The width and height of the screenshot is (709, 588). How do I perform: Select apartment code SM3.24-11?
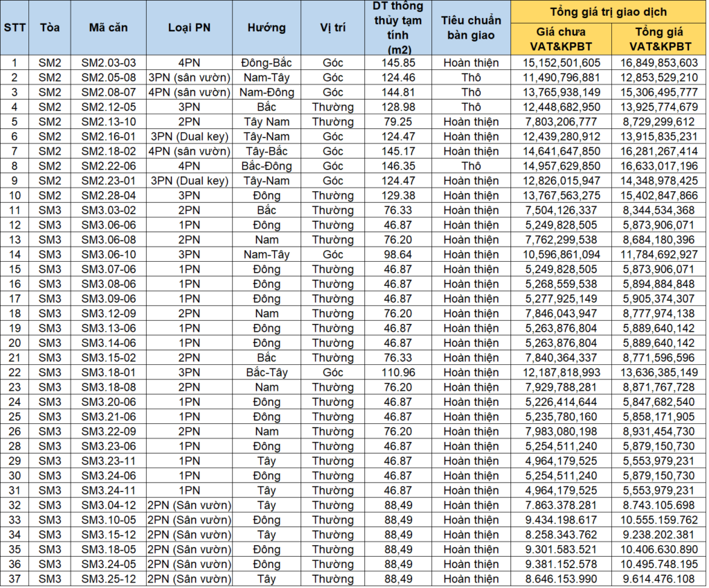108,490
